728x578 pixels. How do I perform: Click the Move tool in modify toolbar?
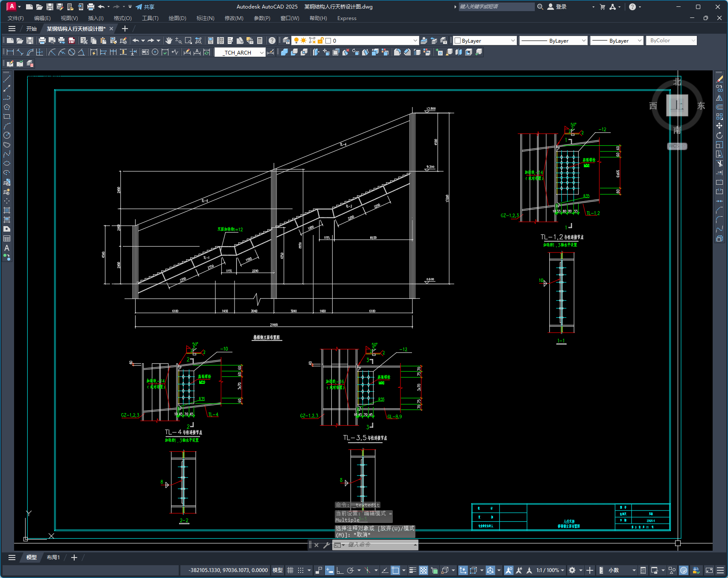[x=719, y=126]
